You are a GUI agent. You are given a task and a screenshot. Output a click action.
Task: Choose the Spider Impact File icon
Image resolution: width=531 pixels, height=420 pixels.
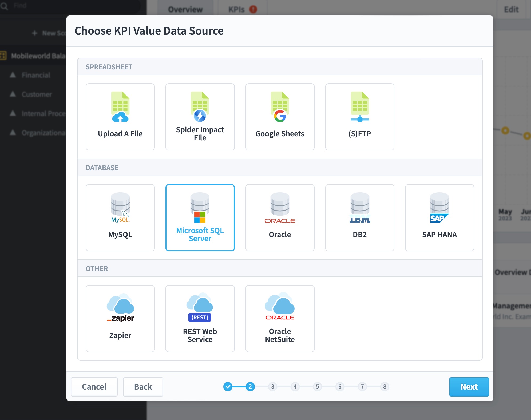200,107
